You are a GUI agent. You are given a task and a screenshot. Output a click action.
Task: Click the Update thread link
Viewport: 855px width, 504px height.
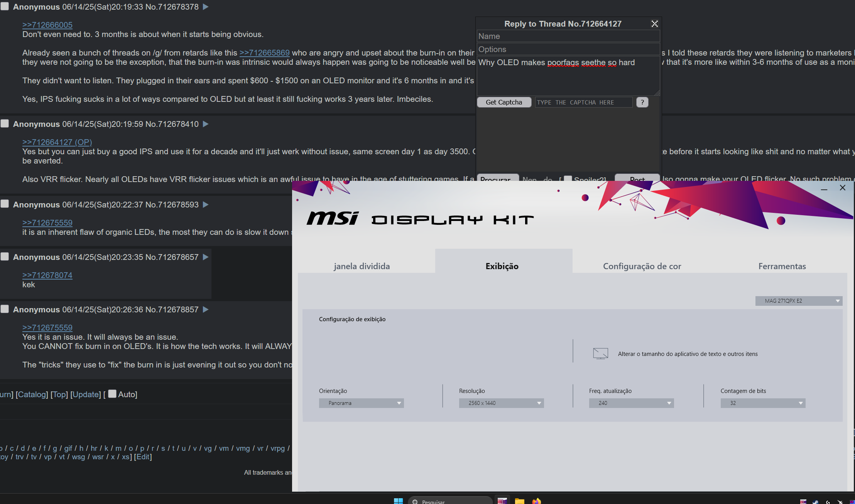point(86,394)
